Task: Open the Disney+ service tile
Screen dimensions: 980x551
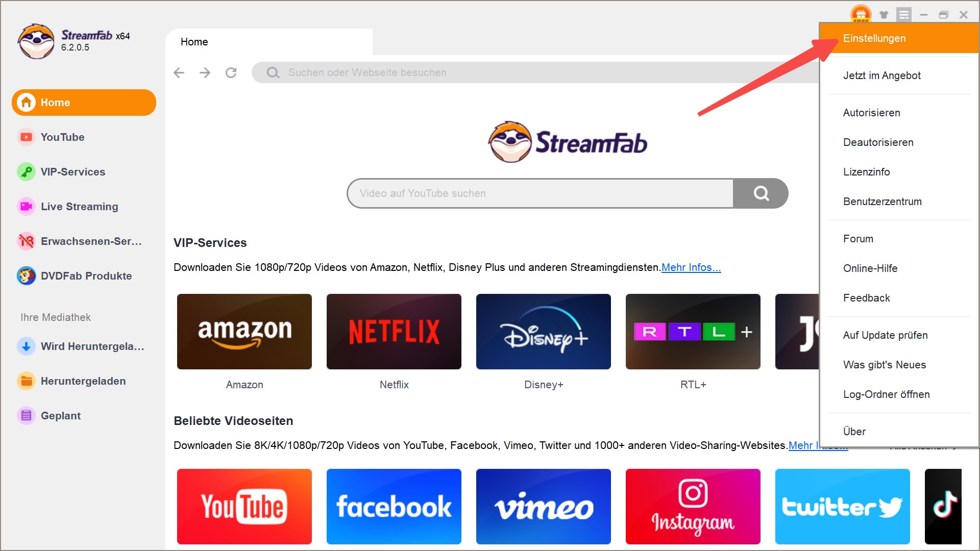Action: (x=544, y=332)
